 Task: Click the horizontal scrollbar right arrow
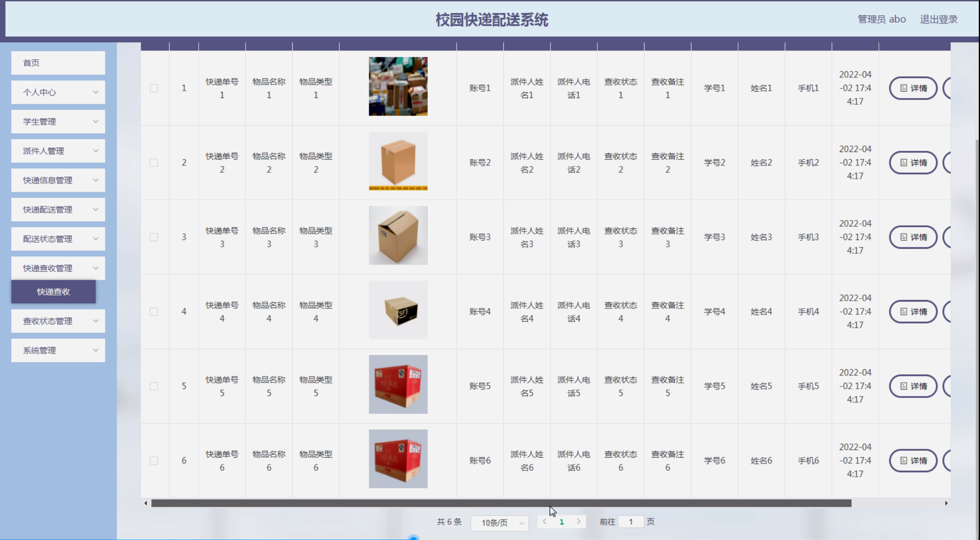(946, 503)
